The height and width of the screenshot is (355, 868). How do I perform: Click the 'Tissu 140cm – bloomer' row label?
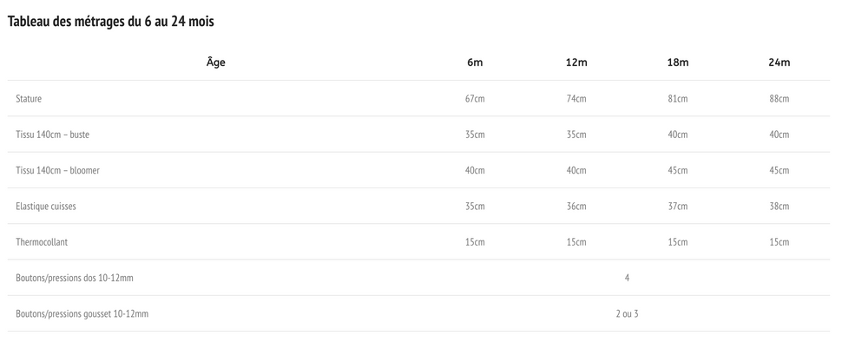[57, 171]
